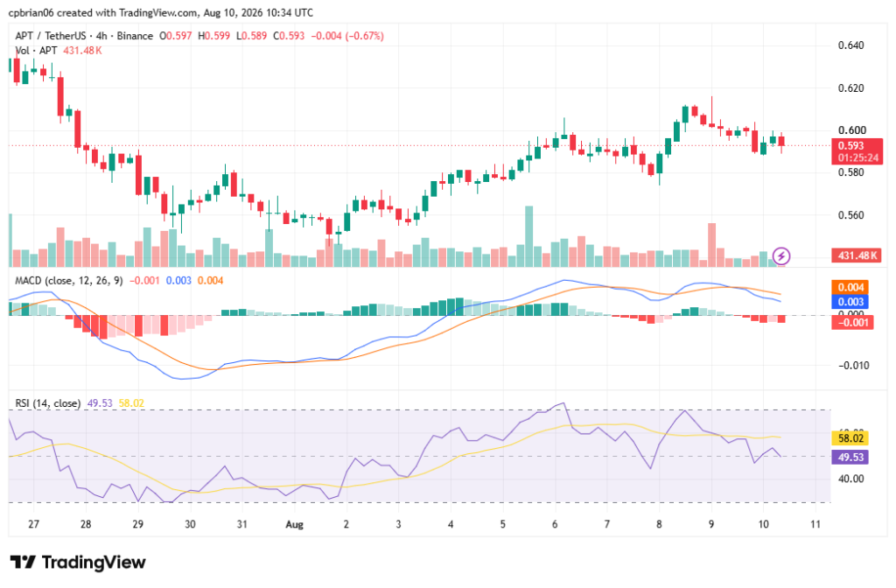Click the blue 0.003 MACD axis label
This screenshot has width=896, height=588.
click(850, 302)
